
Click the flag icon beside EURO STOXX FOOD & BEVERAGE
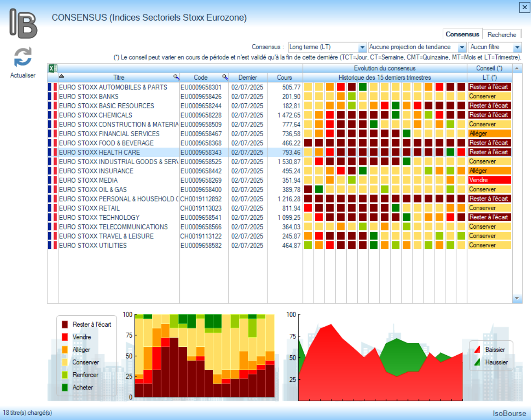click(53, 143)
